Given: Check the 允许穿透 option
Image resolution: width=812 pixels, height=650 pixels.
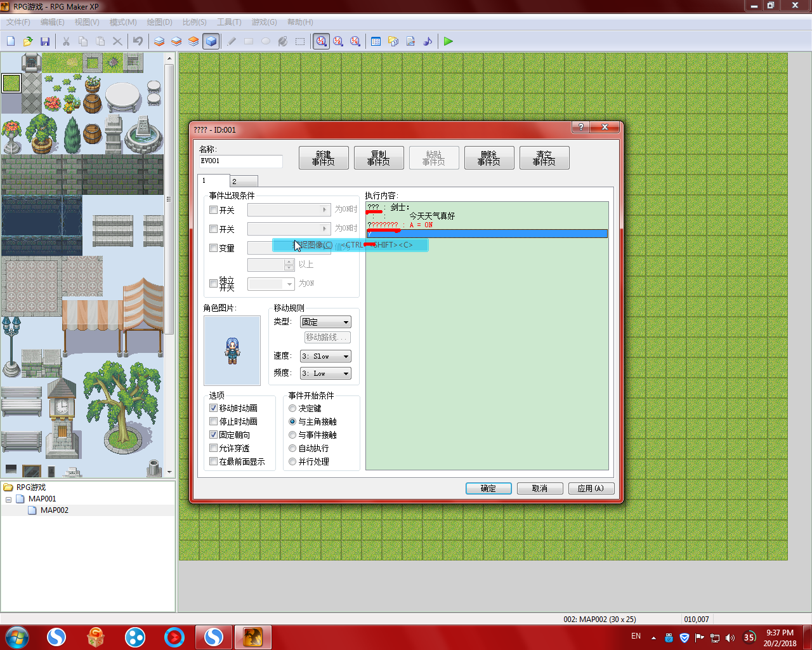Looking at the screenshot, I should point(214,448).
